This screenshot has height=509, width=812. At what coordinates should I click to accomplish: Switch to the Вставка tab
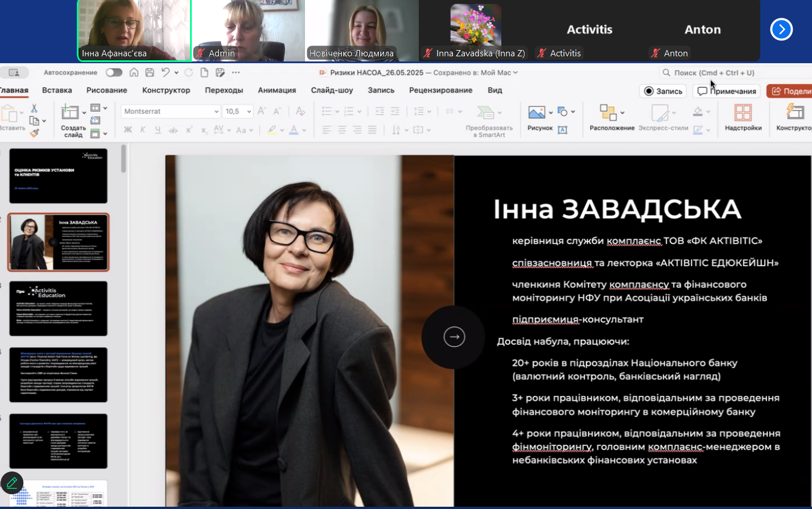tap(57, 90)
